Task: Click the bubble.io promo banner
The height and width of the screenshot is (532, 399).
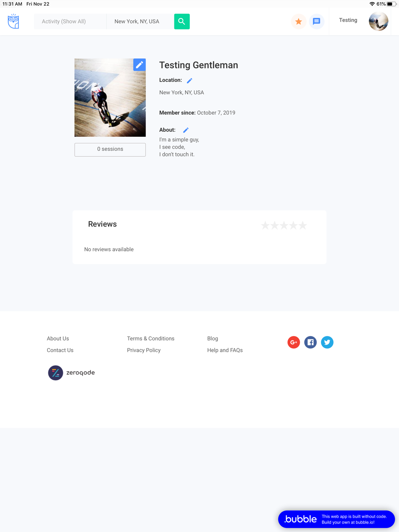Action: tap(336, 519)
